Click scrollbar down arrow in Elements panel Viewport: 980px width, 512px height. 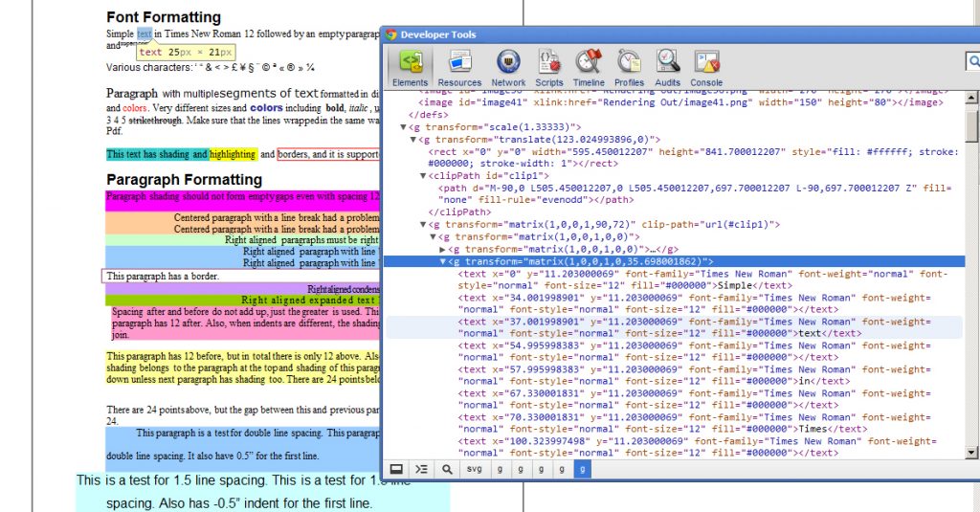point(971,453)
